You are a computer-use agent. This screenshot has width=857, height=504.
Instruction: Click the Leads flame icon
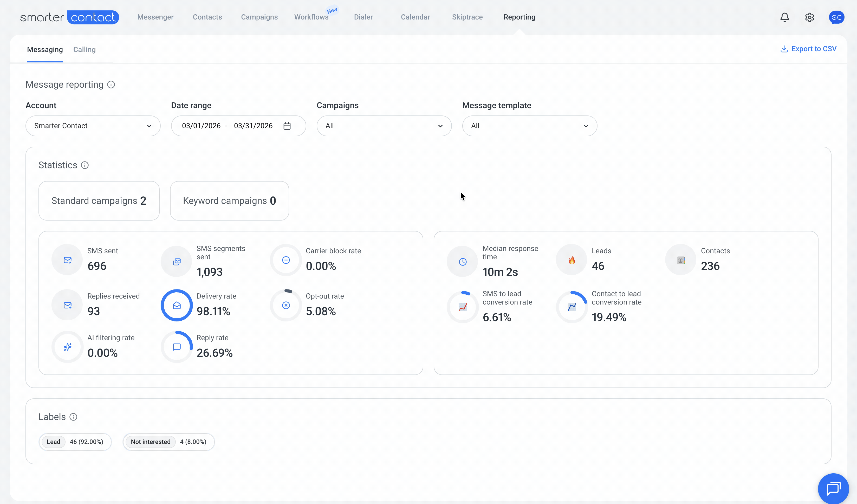[x=572, y=260]
